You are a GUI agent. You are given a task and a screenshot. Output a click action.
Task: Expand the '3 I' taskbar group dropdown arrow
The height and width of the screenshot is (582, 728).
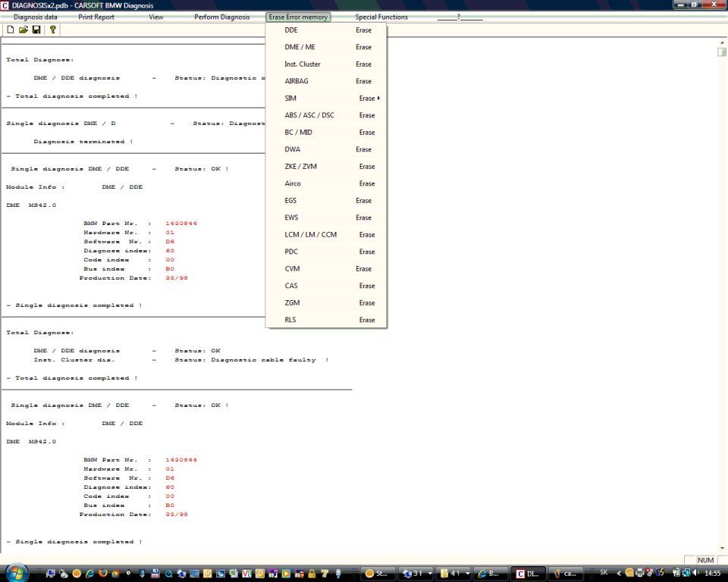pos(430,573)
